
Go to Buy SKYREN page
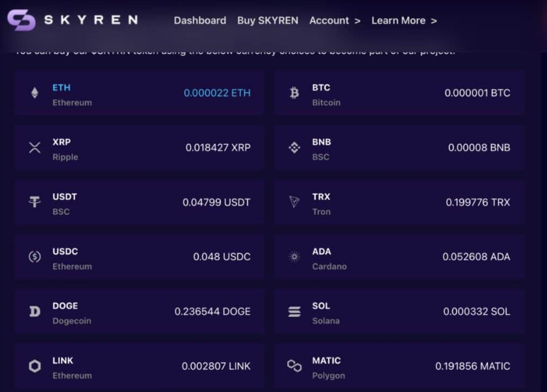point(268,21)
